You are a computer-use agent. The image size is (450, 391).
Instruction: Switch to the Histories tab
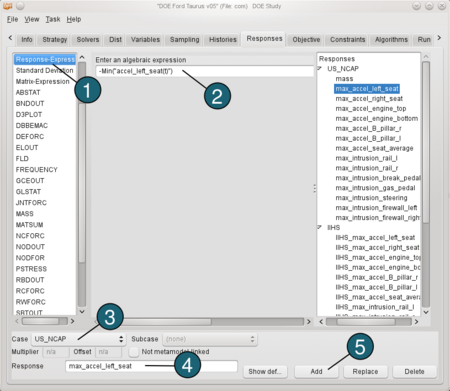223,40
